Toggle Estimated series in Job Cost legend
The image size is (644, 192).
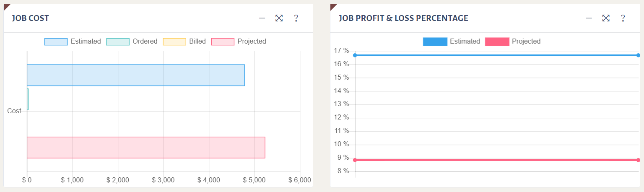(x=73, y=42)
